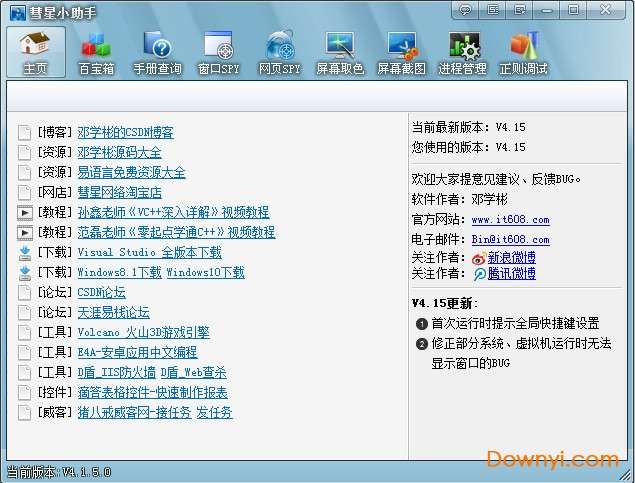635x483 pixels.
Task: Click the 当前最新版本: V4.15 text
Action: pyautogui.click(x=469, y=127)
